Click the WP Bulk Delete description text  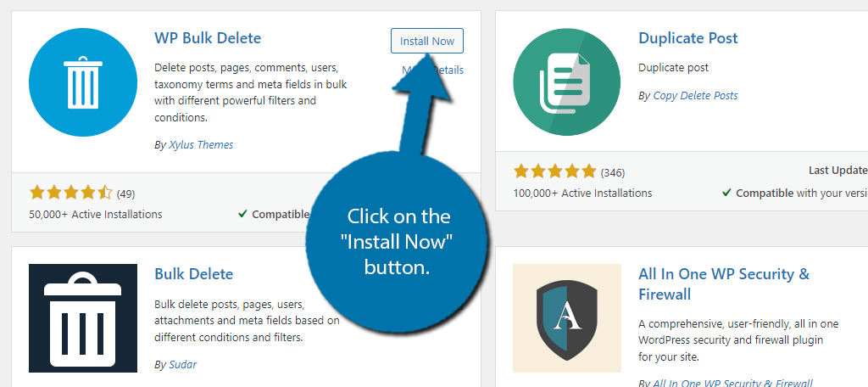251,93
